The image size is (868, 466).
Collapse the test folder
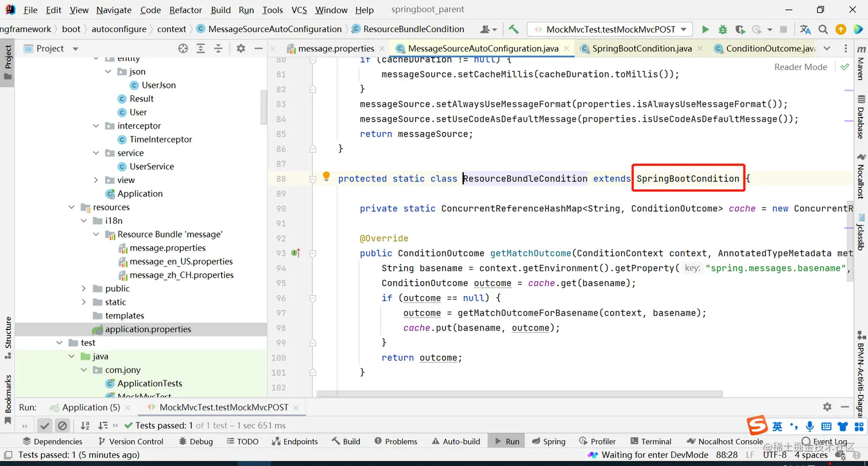click(x=59, y=343)
